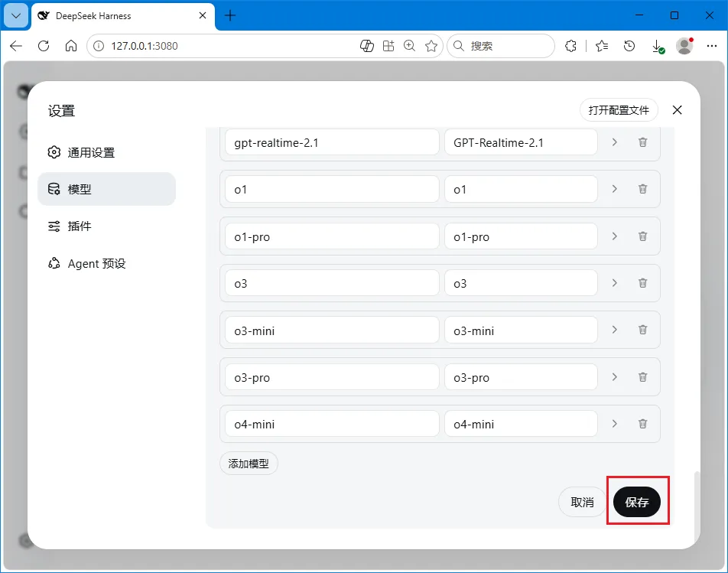This screenshot has width=728, height=573.
Task: Expand o3-mini model details chevron
Action: click(614, 330)
